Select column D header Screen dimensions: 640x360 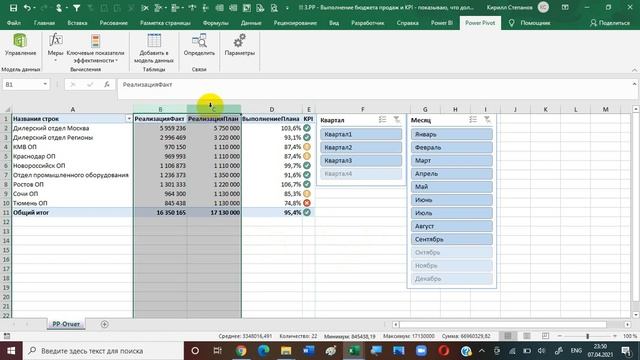(x=271, y=109)
